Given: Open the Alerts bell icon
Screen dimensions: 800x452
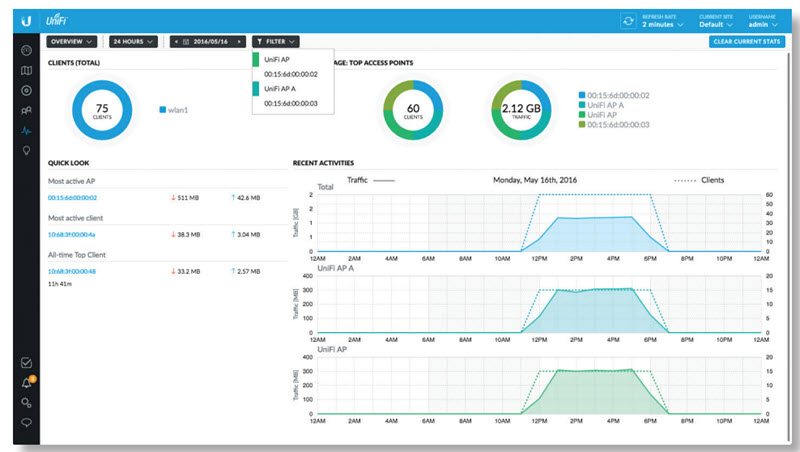Looking at the screenshot, I should tap(27, 383).
